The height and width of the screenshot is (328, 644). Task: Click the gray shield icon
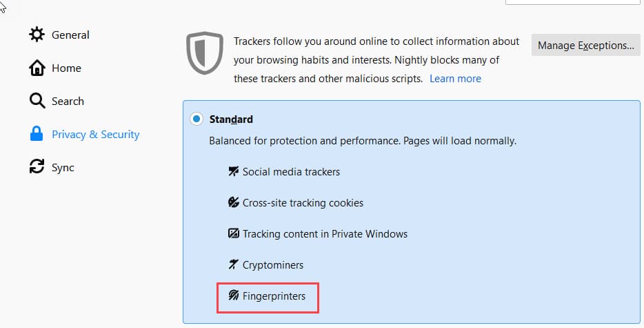[205, 52]
